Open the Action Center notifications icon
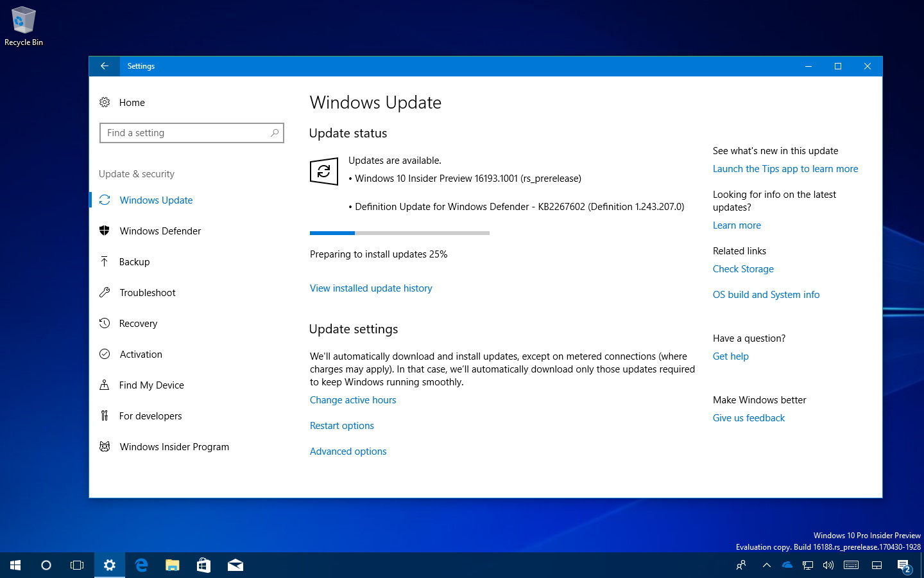This screenshot has width=924, height=578. [902, 566]
